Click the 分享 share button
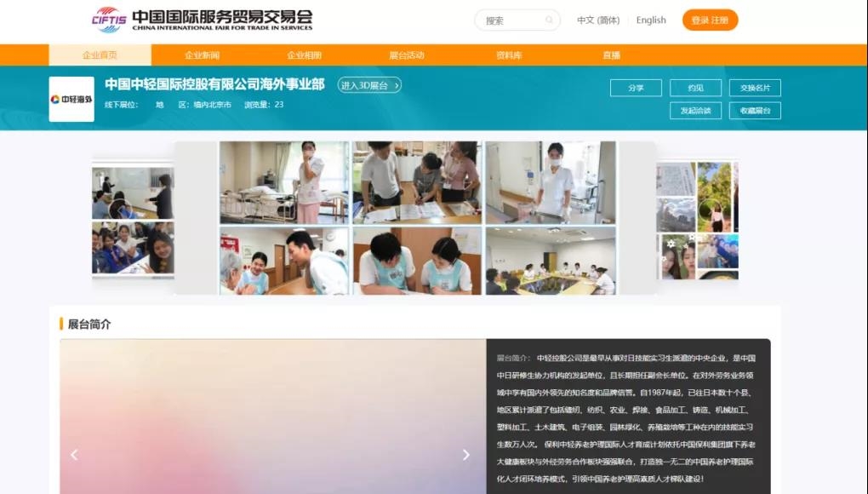The image size is (868, 494). click(636, 88)
